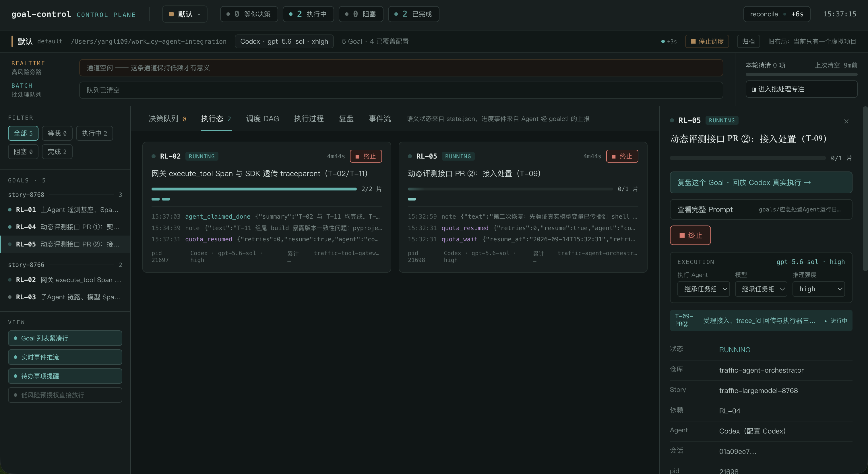Viewport: 868px width, 474px height.
Task: Select the 阻塞 0 filter chip
Action: click(23, 152)
